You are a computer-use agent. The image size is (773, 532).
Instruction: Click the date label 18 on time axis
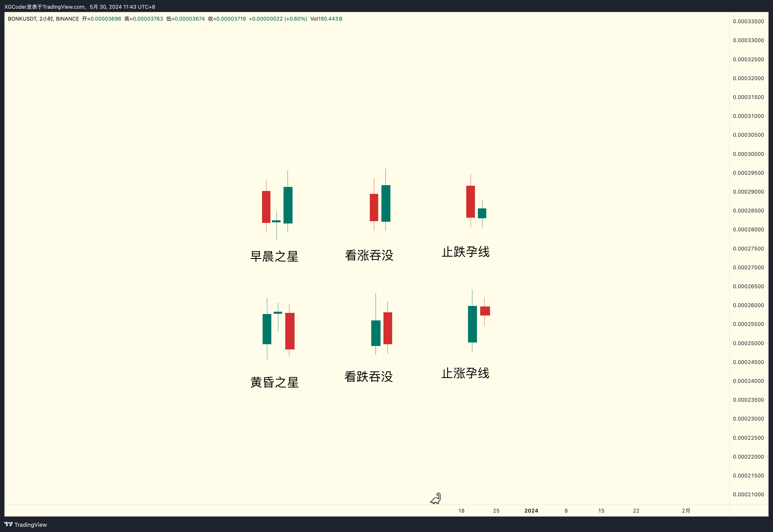click(461, 511)
